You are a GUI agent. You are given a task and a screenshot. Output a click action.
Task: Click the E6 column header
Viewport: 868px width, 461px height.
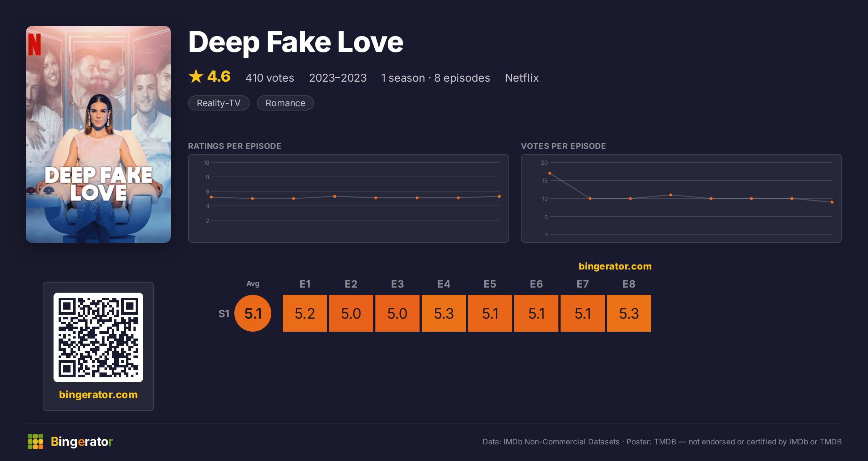536,284
